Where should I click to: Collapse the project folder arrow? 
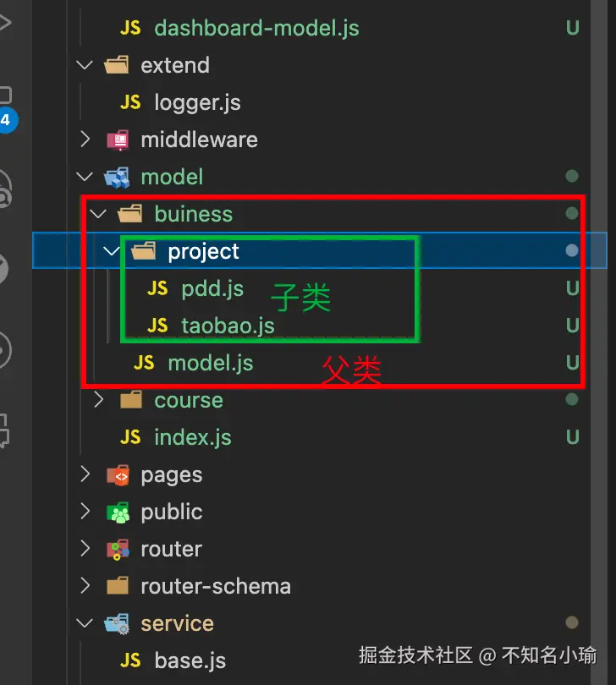click(112, 251)
